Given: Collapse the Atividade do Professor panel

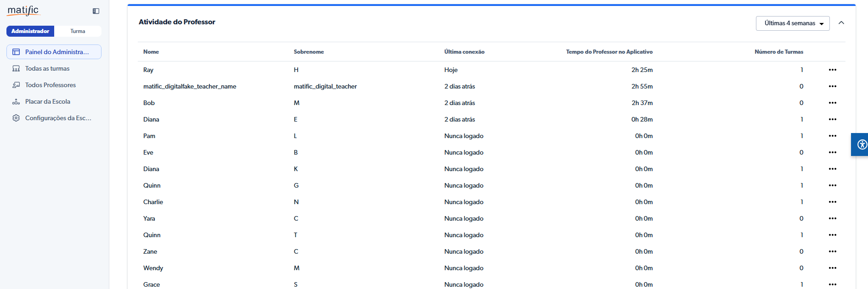Looking at the screenshot, I should pyautogui.click(x=841, y=23).
